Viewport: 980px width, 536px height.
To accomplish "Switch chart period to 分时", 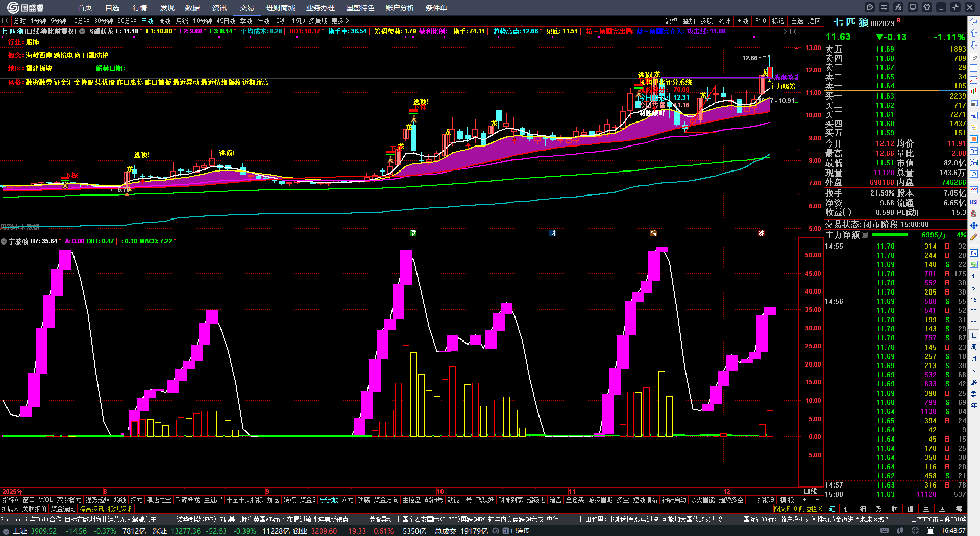I will click(x=19, y=21).
